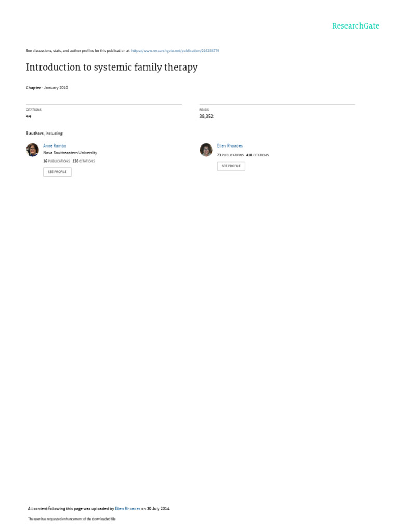Click the ResearchGate logo
This screenshot has width=399, height=532.
(x=355, y=26)
